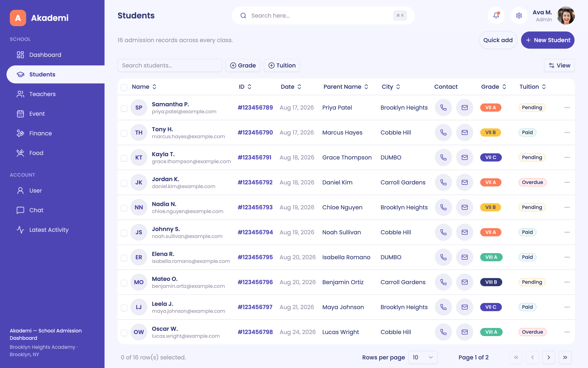Click mail icon in Tony H. row
This screenshot has height=368, width=588.
coord(464,132)
